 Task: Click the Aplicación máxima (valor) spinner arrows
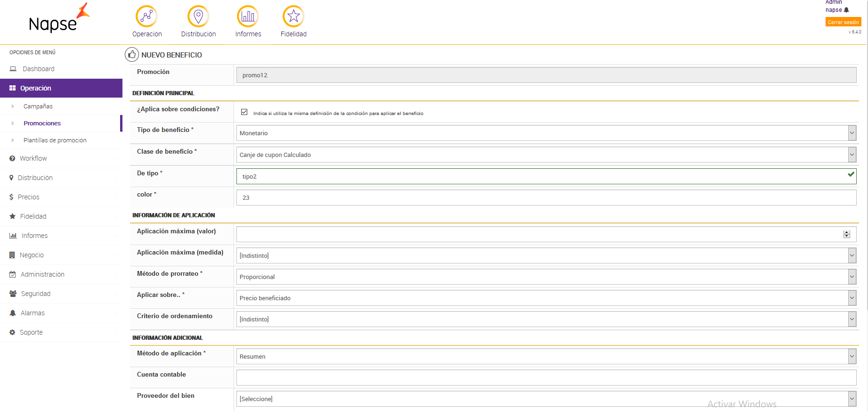click(846, 234)
